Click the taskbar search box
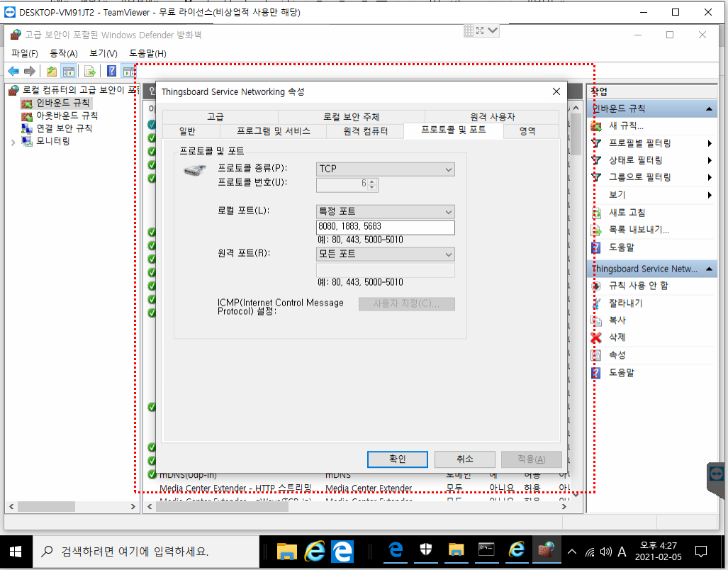728x570 pixels. point(146,552)
